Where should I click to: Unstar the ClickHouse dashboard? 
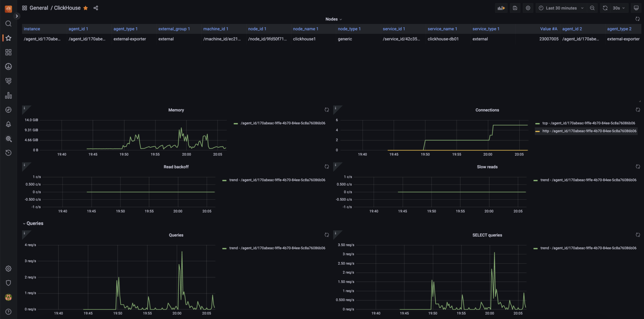click(x=86, y=8)
